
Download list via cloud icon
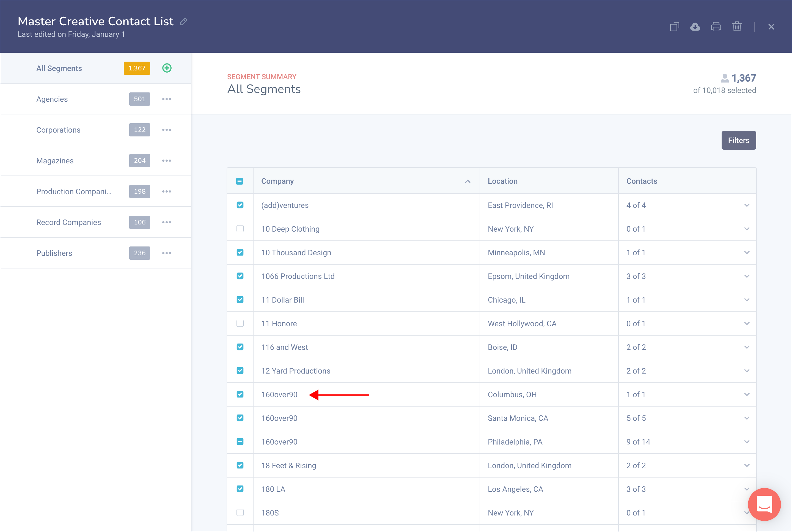(695, 27)
